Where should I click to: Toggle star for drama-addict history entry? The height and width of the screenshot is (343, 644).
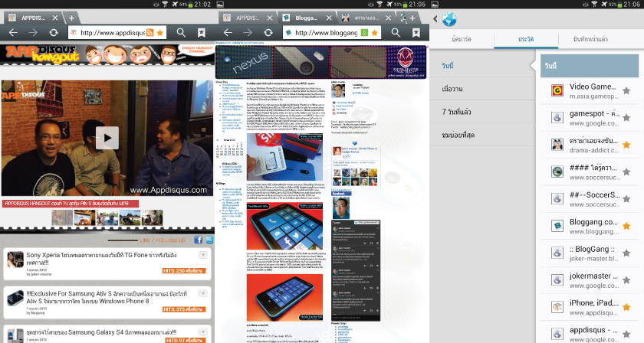626,145
